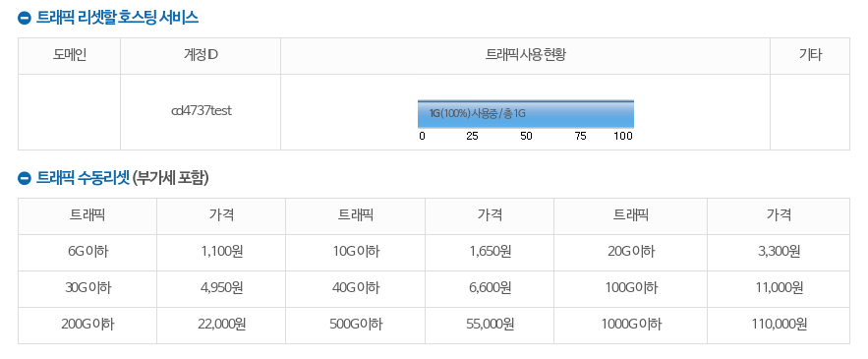Choose the 6G이하 traffic option

click(87, 252)
